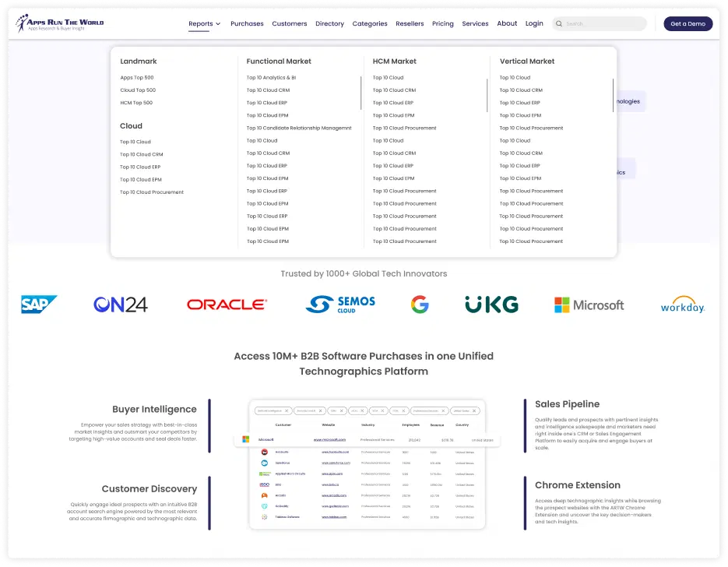
Task: Click the BDO icon in the customer table
Action: 264,484
